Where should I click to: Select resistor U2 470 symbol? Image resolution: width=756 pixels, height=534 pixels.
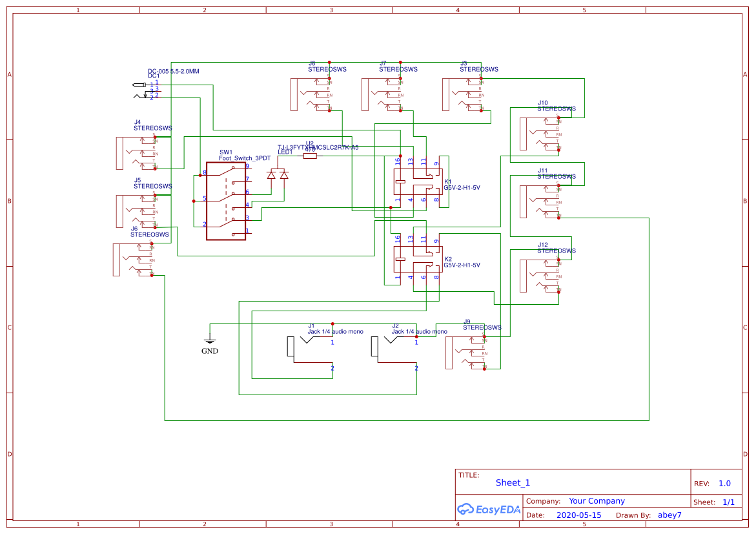[311, 155]
